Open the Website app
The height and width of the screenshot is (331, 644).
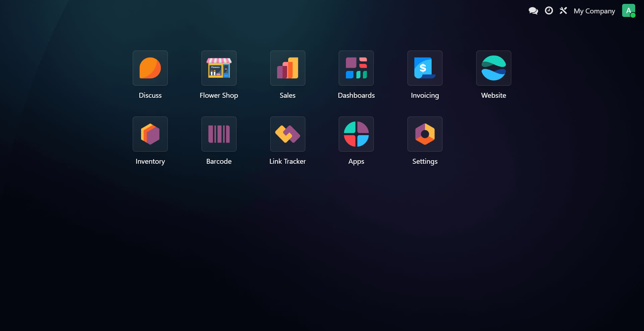pyautogui.click(x=493, y=68)
